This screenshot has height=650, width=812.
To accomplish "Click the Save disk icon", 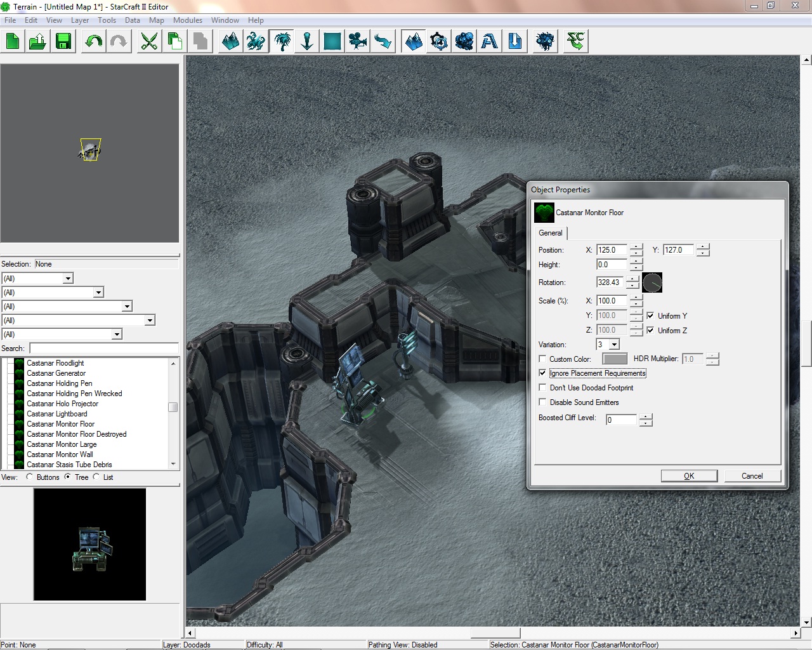I will 63,42.
